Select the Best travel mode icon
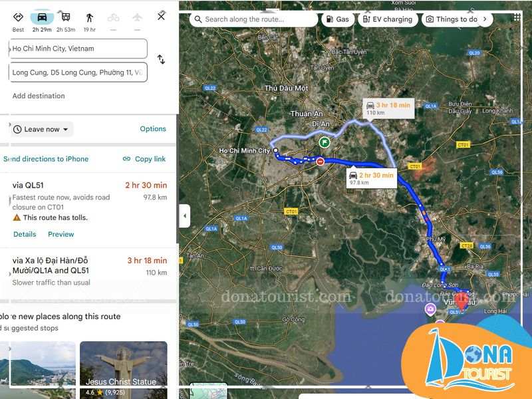 click(18, 17)
